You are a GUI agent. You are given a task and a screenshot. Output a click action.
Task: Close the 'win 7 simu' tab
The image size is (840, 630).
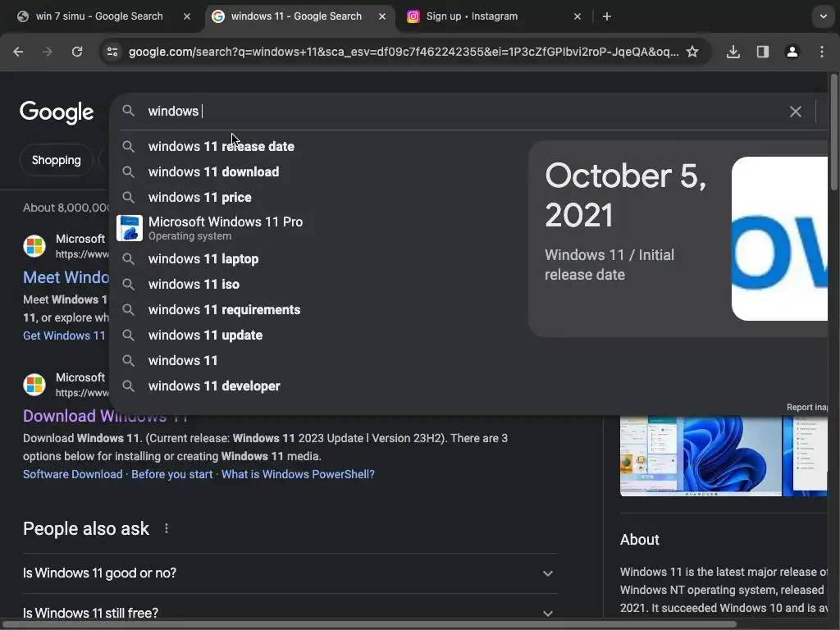pos(187,16)
